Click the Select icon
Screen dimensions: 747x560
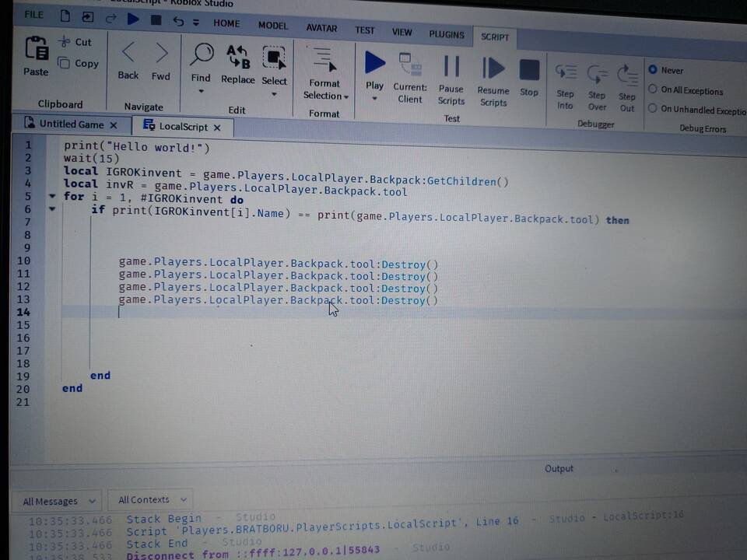coord(274,58)
